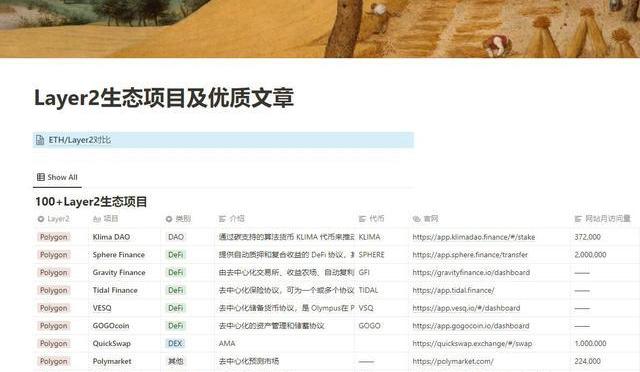Click the 介绍 column text icon
Image resolution: width=640 pixels, height=372 pixels.
(222, 219)
